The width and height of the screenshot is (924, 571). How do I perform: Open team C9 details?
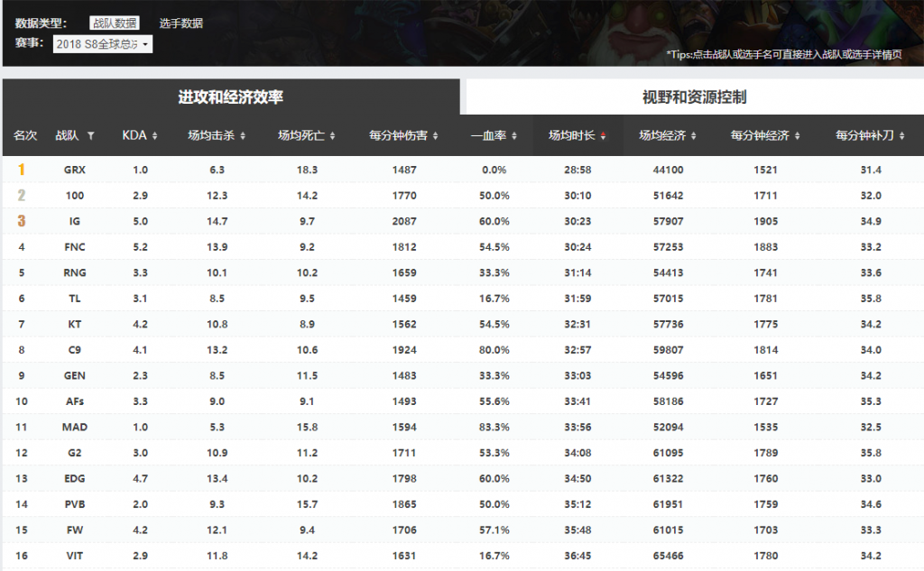[75, 350]
